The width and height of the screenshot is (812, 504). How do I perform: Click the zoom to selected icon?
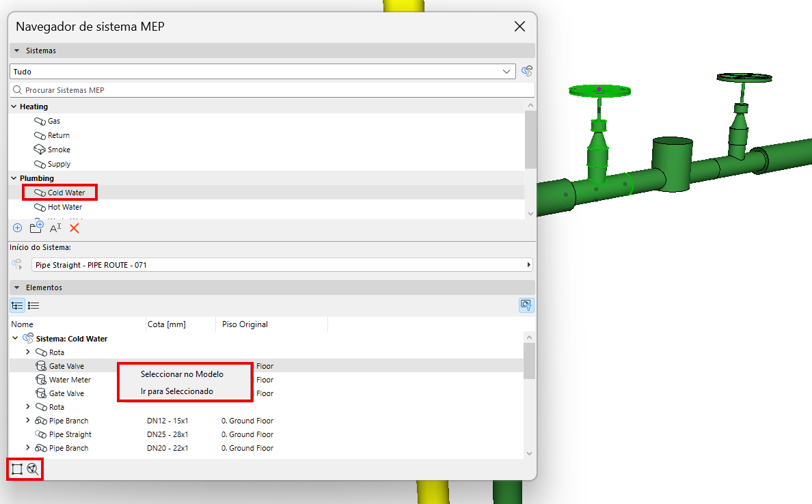[33, 468]
